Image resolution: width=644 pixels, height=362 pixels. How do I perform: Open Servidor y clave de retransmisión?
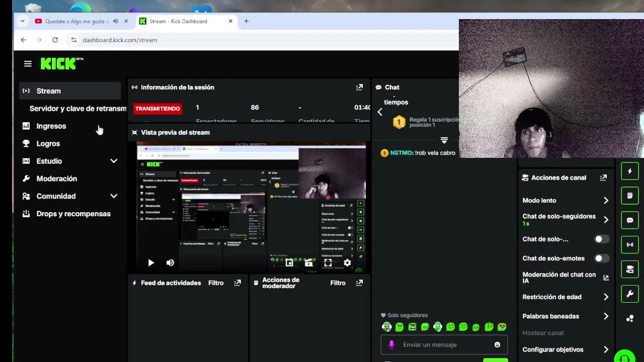click(77, 109)
